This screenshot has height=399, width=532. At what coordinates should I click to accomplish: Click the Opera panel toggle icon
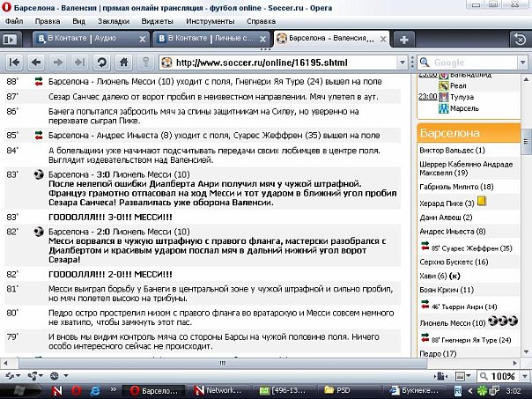11,40
